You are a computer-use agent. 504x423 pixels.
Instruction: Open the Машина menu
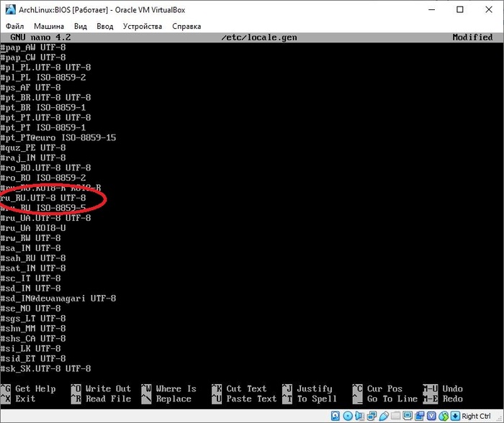click(49, 26)
